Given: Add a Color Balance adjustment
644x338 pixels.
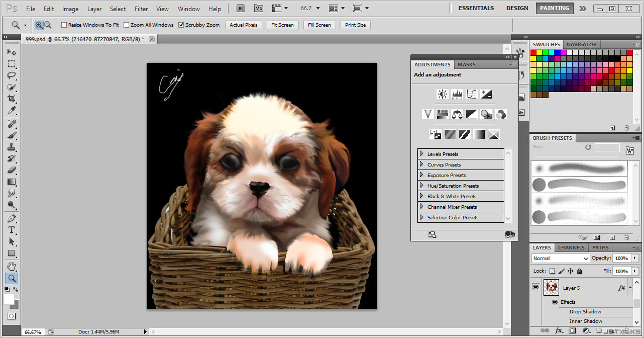Looking at the screenshot, I should [x=457, y=114].
